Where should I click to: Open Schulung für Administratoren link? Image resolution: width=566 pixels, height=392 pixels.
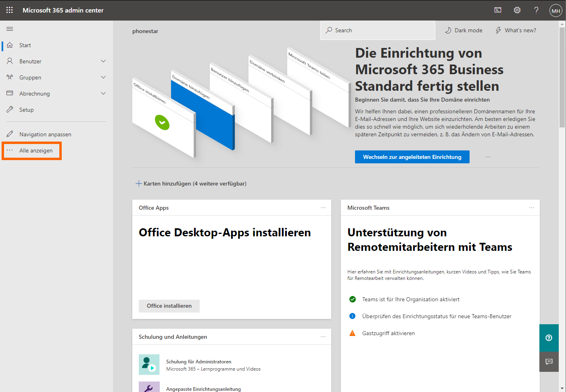198,362
